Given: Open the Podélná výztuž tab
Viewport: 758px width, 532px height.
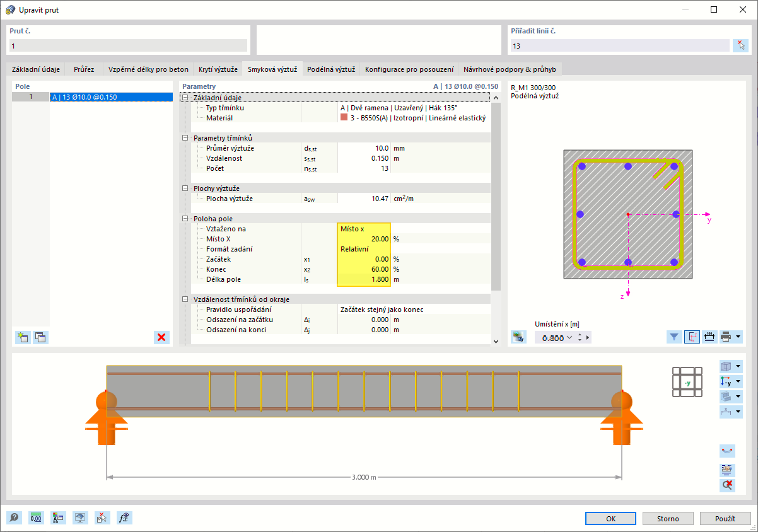Looking at the screenshot, I should coord(331,69).
